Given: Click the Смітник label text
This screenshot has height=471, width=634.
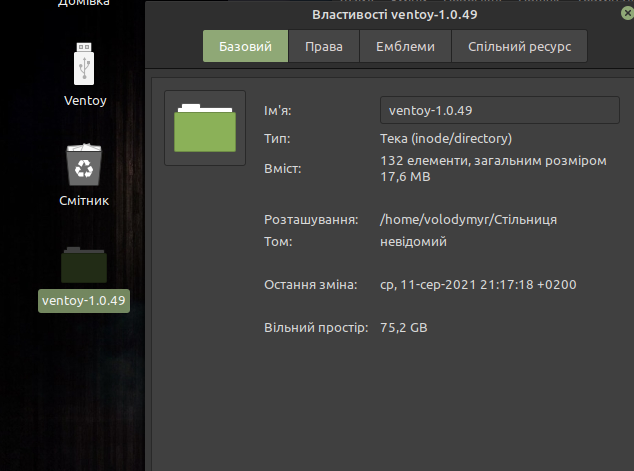Looking at the screenshot, I should [x=84, y=201].
